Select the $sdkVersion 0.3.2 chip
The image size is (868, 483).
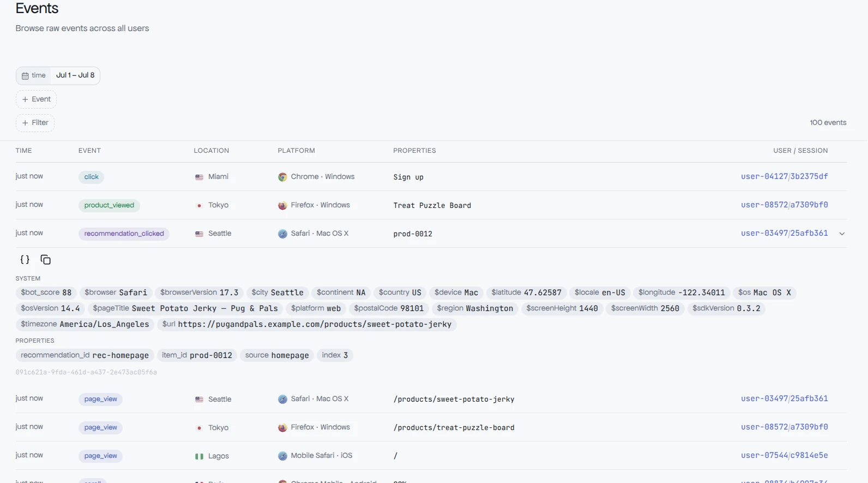tap(726, 308)
